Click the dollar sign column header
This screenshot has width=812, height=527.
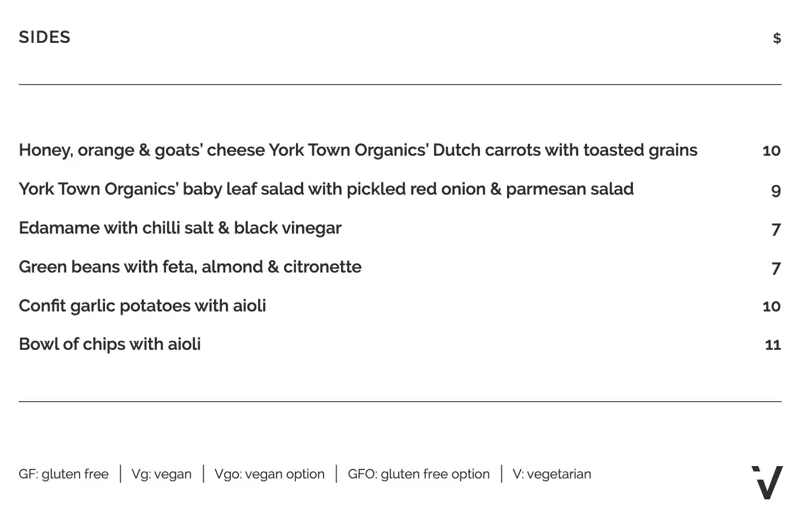click(x=777, y=38)
